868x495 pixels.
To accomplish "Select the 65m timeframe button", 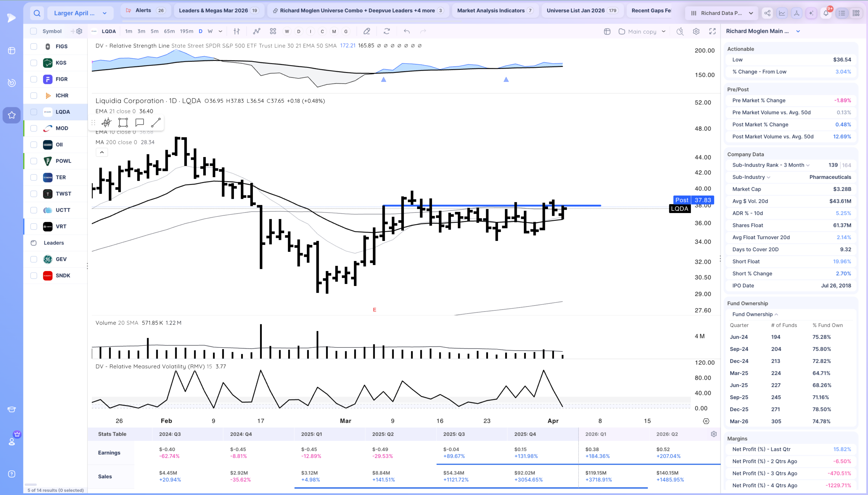I will coord(169,31).
